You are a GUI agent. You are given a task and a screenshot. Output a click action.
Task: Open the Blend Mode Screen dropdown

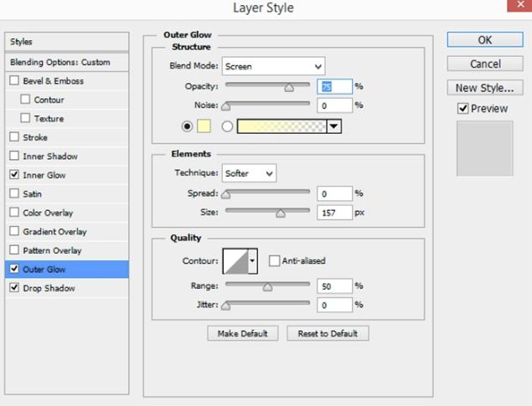(273, 66)
